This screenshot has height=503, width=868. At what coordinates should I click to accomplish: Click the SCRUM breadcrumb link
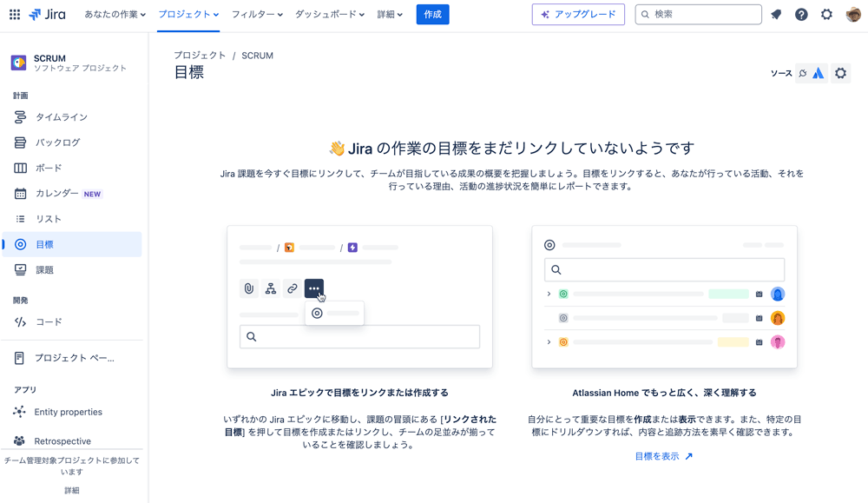257,56
